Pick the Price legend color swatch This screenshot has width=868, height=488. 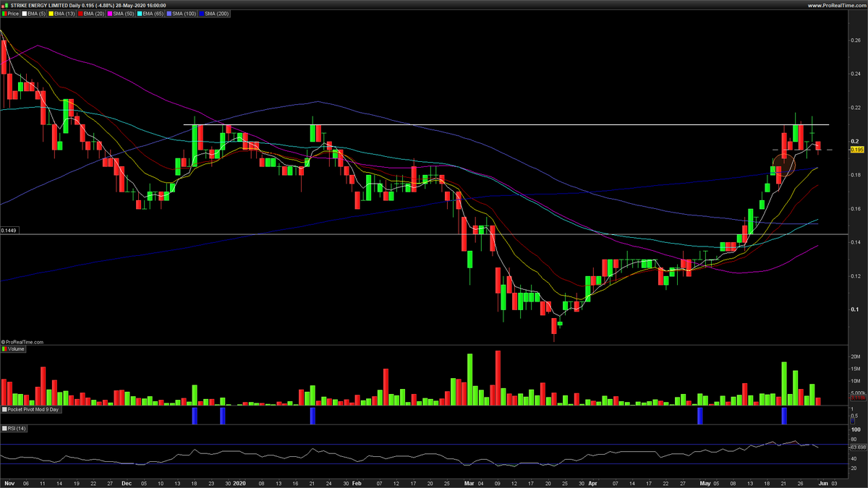pyautogui.click(x=3, y=12)
